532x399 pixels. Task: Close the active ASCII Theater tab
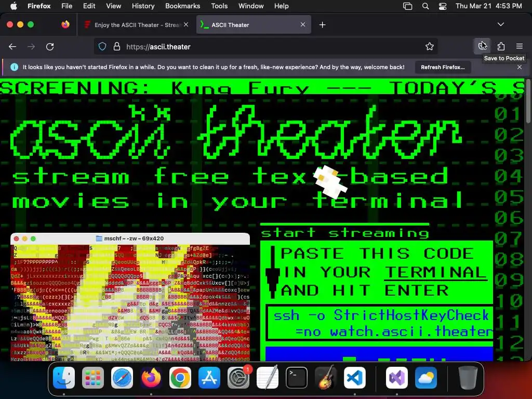click(x=303, y=24)
